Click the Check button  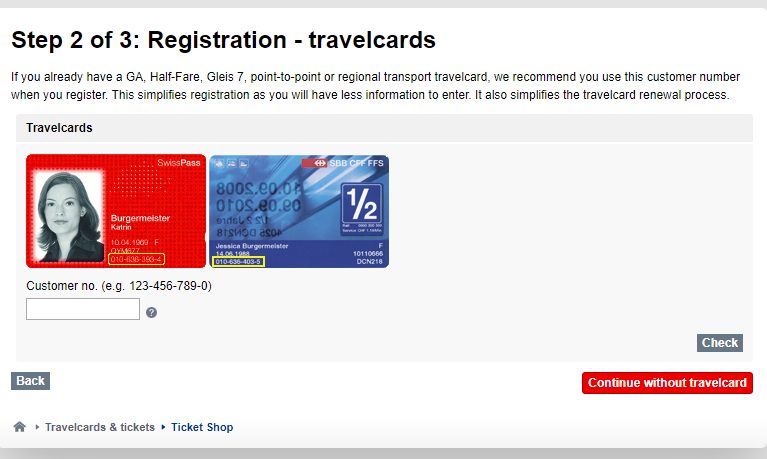(720, 343)
